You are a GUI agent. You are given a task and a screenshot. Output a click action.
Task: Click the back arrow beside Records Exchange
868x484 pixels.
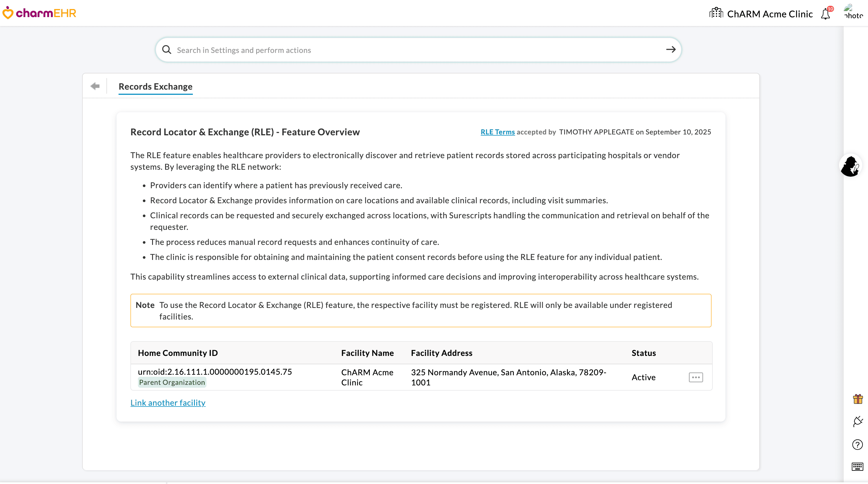pyautogui.click(x=95, y=86)
